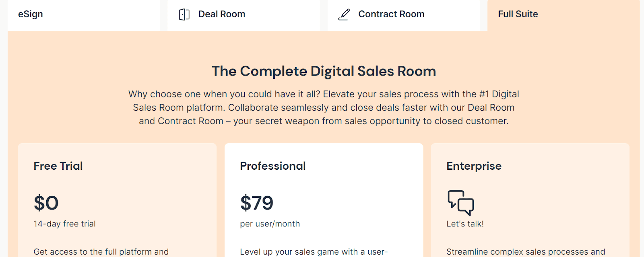
Task: Click "Level up your sales game" text
Action: tap(314, 252)
